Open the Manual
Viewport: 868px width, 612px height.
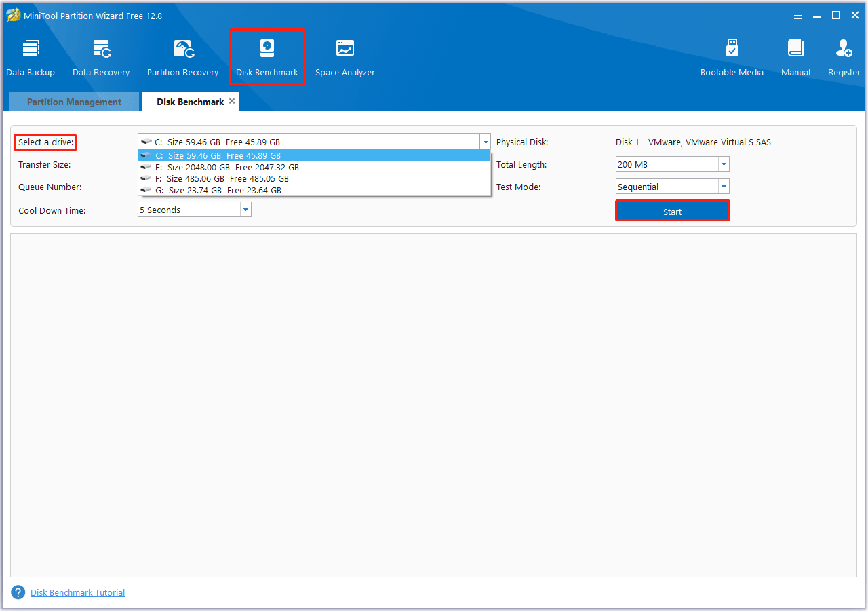[x=795, y=56]
